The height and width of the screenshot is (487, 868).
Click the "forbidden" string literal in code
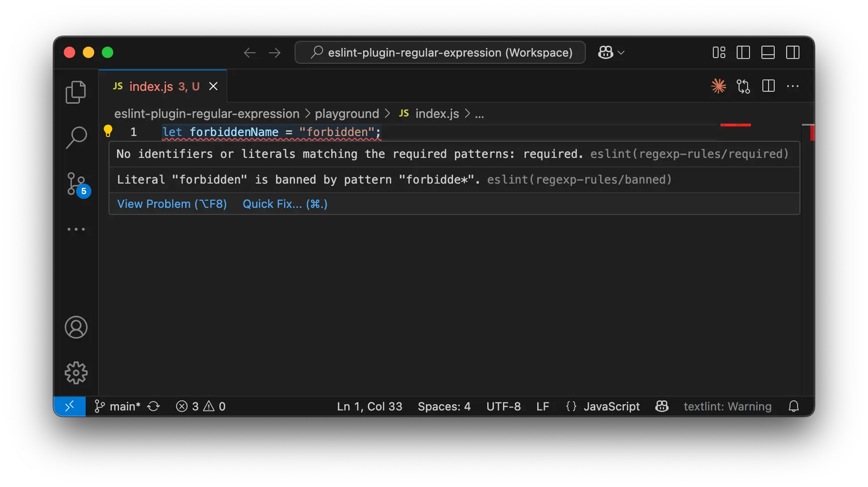pyautogui.click(x=337, y=132)
